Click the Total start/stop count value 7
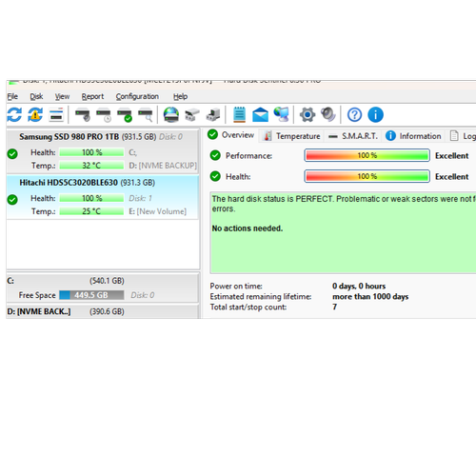The height and width of the screenshot is (476, 476). click(334, 307)
